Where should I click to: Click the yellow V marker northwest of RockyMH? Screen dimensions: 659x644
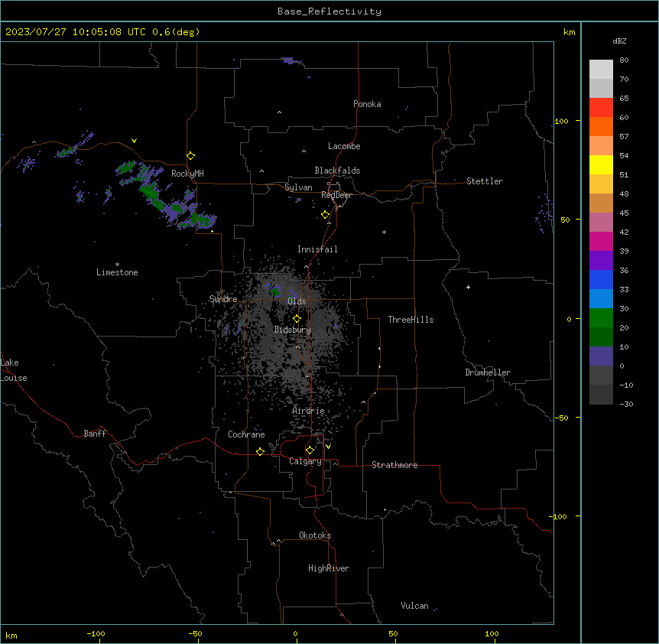coord(134,141)
